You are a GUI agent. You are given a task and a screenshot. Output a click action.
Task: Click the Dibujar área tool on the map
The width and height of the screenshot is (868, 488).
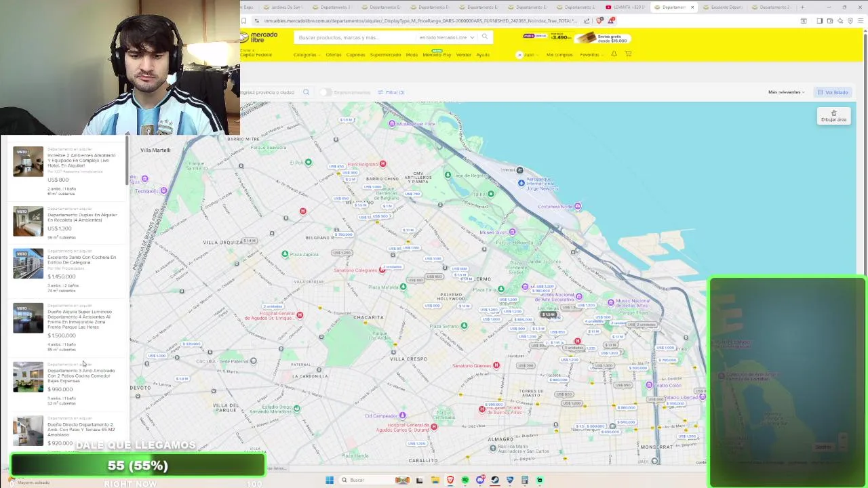click(833, 116)
